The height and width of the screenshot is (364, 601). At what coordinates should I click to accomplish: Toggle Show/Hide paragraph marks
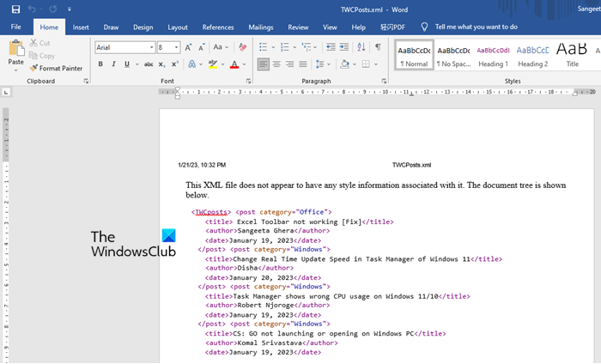(x=378, y=47)
